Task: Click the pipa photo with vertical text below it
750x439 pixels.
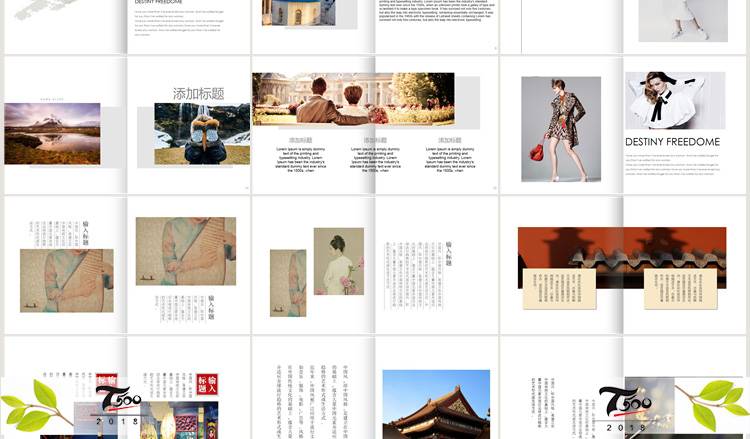Action: tap(186, 251)
